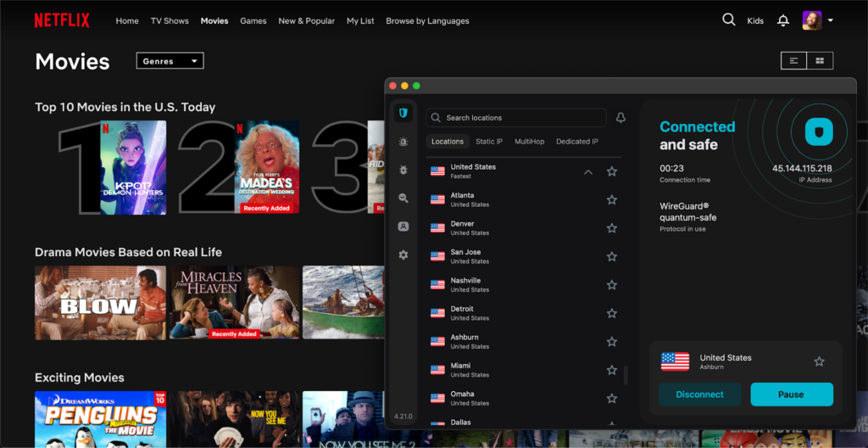Screen dimensions: 868x448
Task: Open VPN shield home icon in sidebar
Action: coord(403,113)
